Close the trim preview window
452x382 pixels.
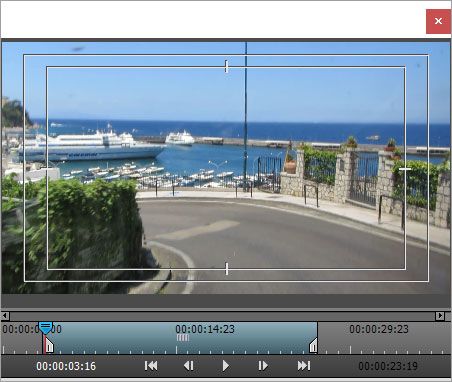point(438,21)
